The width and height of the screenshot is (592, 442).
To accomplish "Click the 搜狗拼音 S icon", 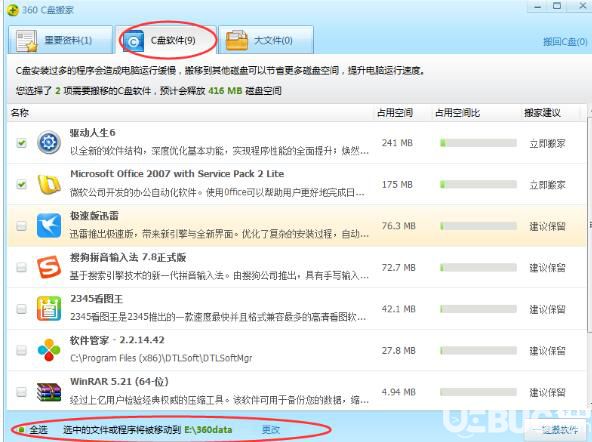I will pos(49,267).
